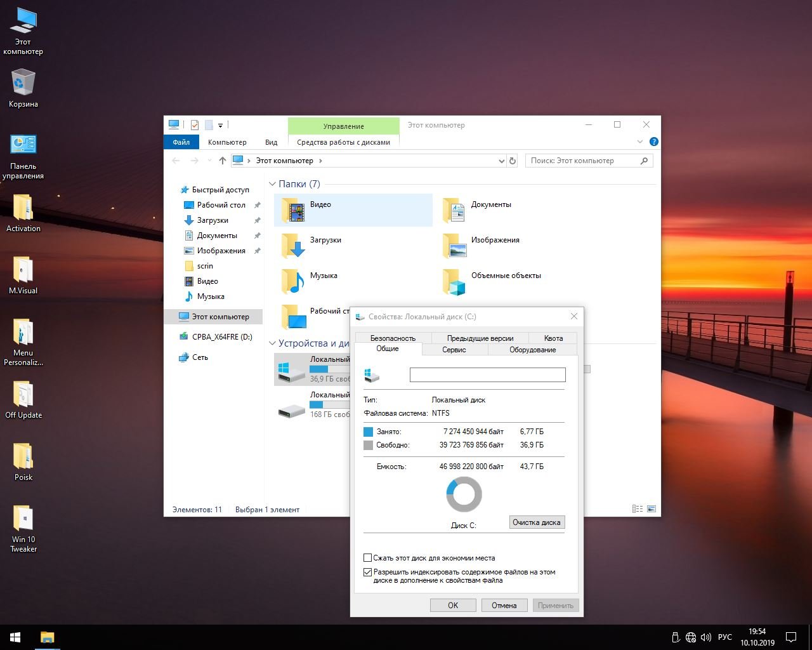Open the notification center icon
Image resolution: width=812 pixels, height=650 pixels.
pos(791,637)
